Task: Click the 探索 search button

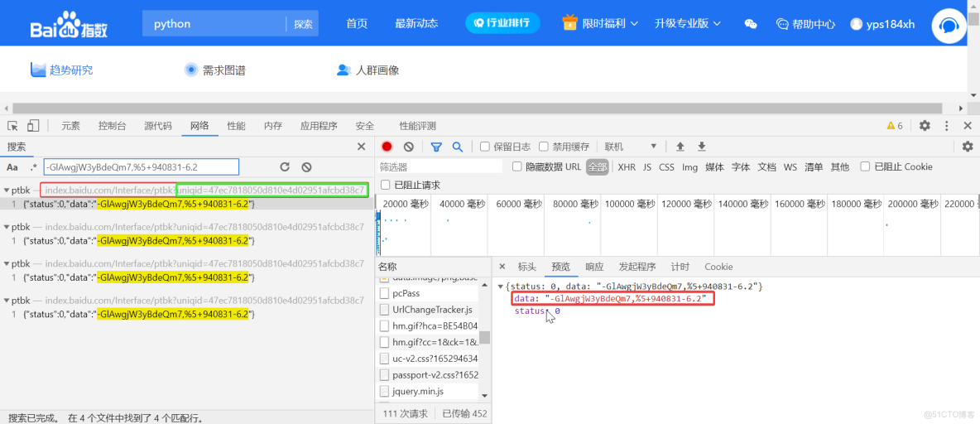Action: [x=302, y=24]
